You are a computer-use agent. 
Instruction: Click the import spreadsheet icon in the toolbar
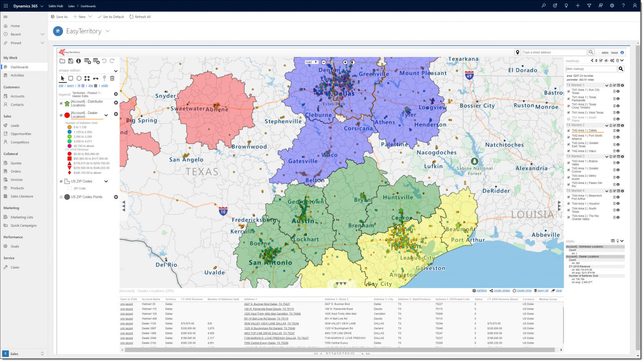click(x=87, y=61)
